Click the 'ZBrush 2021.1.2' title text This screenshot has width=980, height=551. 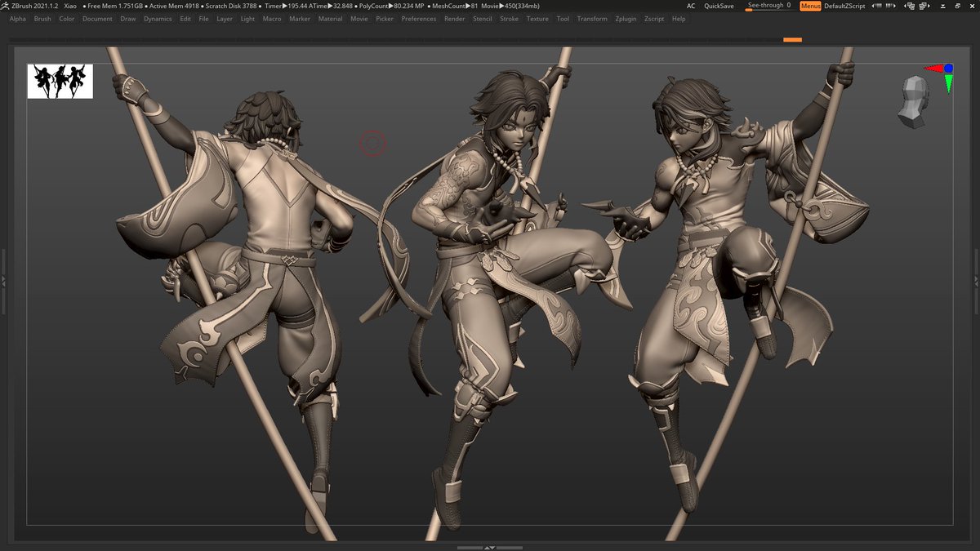[34, 6]
